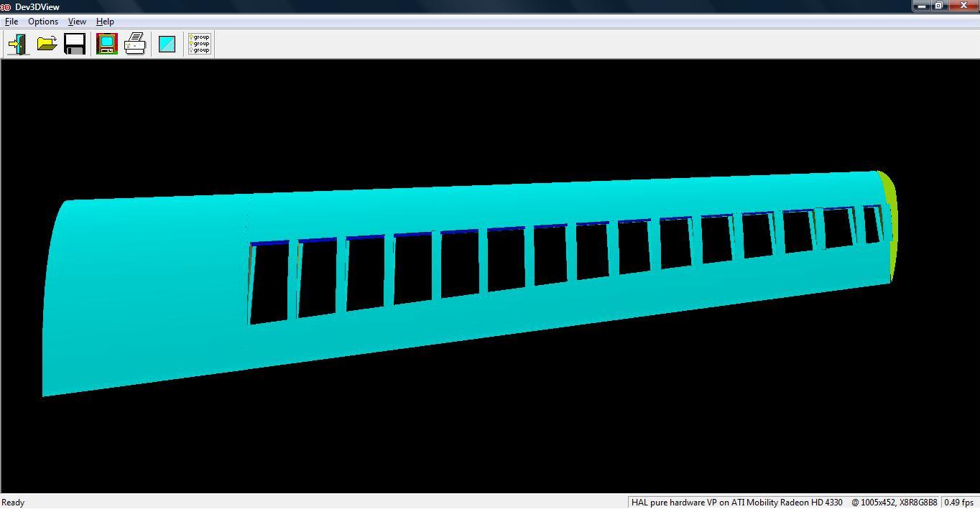980x509 pixels.
Task: Open the Options menu
Action: pyautogui.click(x=43, y=22)
